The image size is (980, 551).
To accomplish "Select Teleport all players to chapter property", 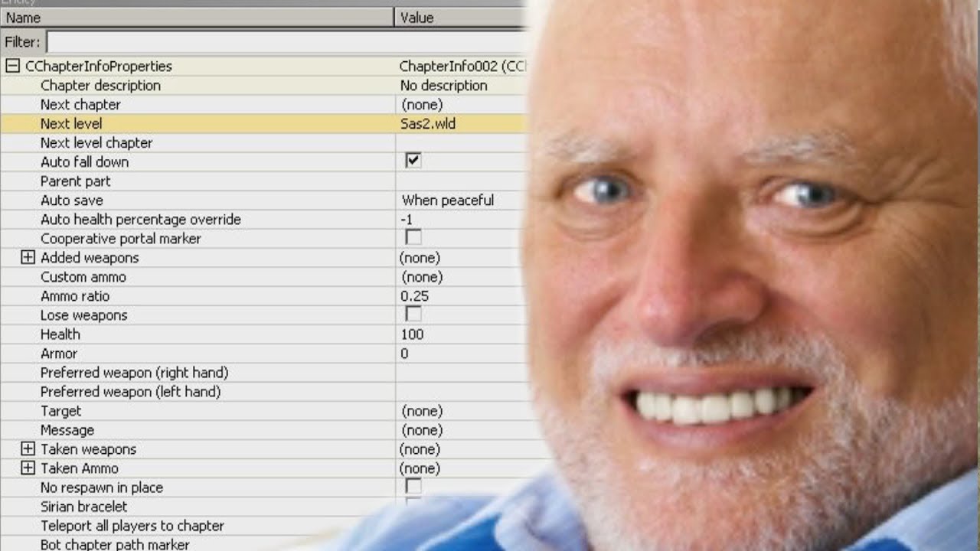I will (x=132, y=526).
